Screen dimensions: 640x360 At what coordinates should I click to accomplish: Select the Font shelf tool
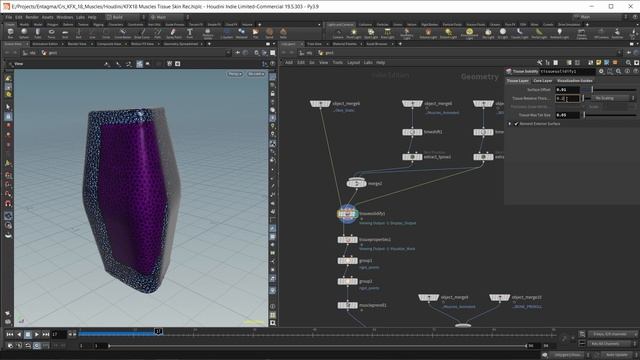(x=190, y=33)
